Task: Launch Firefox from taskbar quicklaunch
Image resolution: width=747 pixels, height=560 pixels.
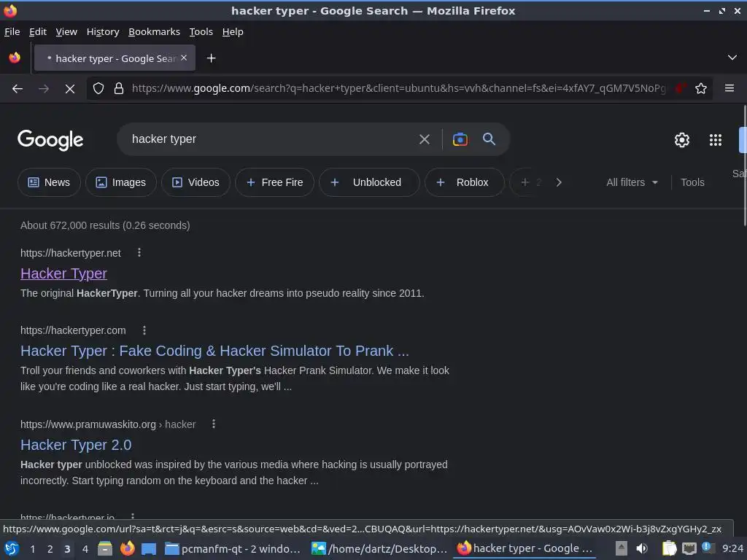Action: [127, 548]
